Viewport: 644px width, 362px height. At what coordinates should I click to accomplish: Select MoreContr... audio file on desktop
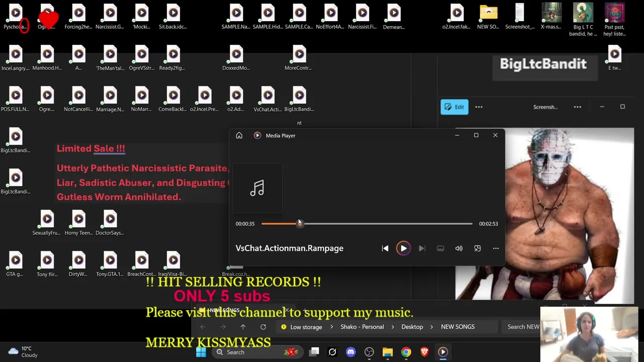[299, 58]
